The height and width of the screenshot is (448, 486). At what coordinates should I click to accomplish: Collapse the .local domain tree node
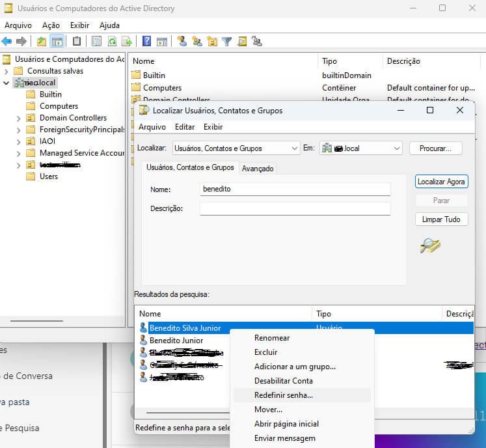7,83
